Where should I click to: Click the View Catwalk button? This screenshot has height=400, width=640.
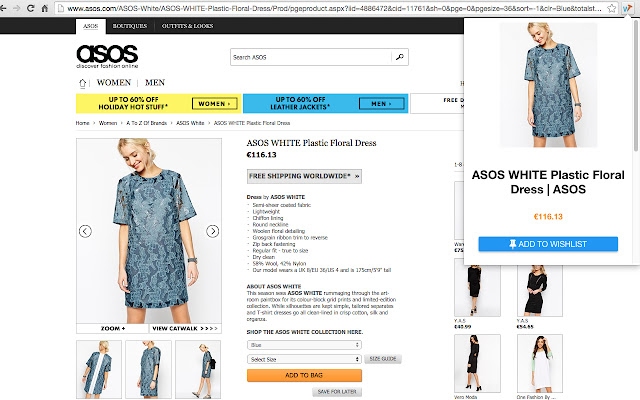(x=185, y=329)
